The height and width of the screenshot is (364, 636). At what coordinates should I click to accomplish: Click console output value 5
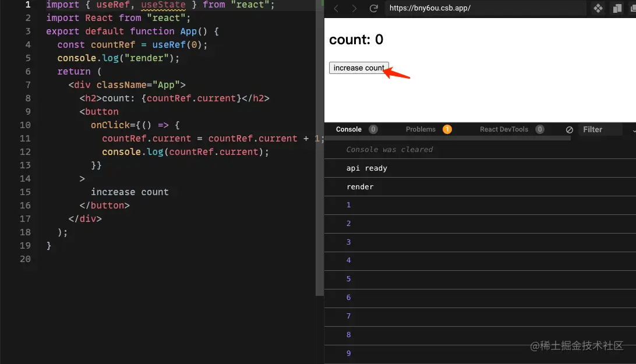pos(348,279)
